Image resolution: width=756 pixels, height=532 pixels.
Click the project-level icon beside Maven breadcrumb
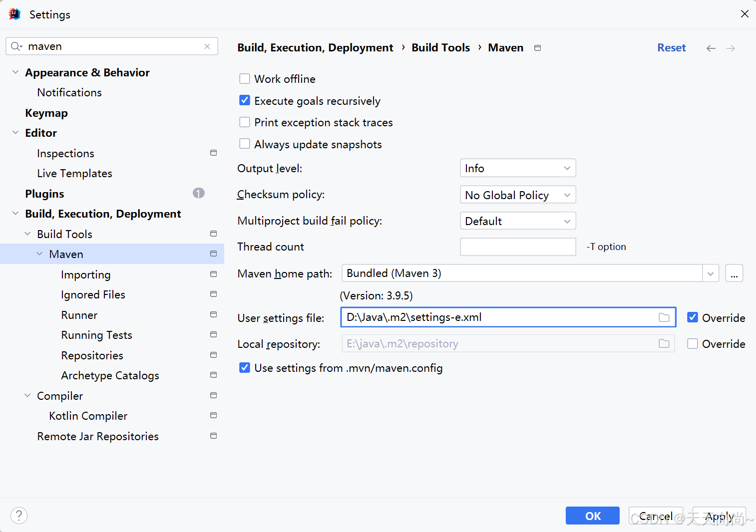538,48
